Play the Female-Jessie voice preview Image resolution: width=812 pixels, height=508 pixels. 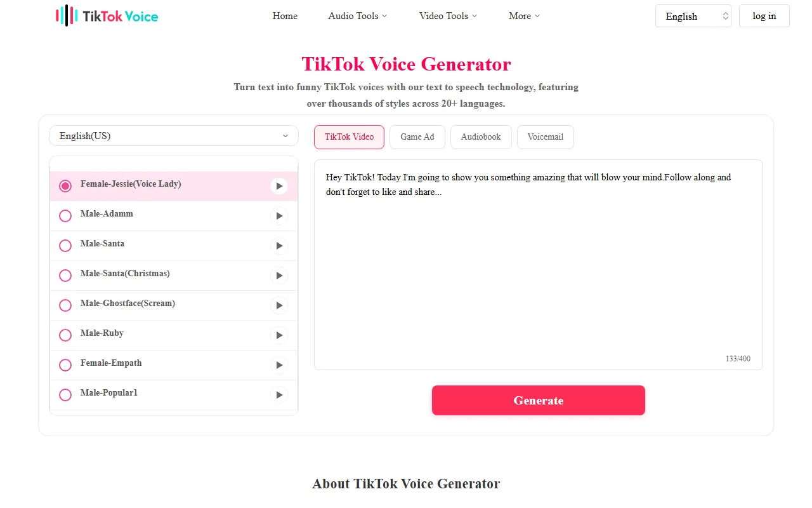pos(278,186)
